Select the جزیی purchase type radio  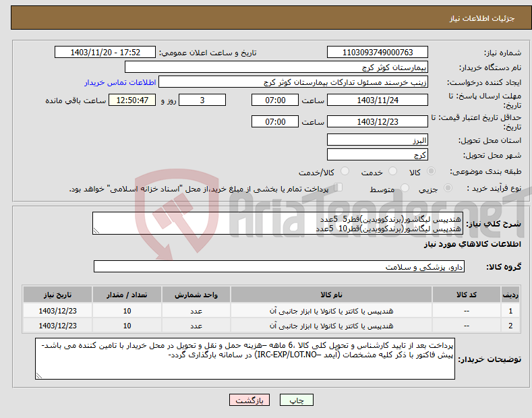click(448, 188)
